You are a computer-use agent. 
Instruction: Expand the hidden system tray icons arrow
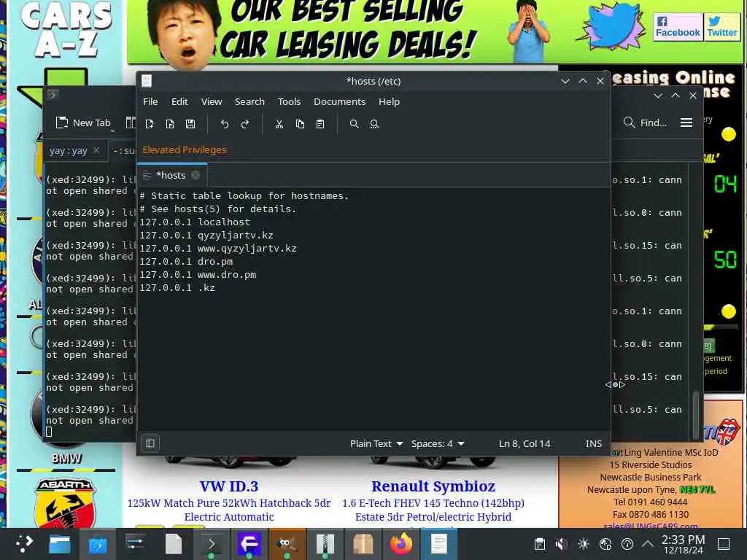[x=648, y=543]
